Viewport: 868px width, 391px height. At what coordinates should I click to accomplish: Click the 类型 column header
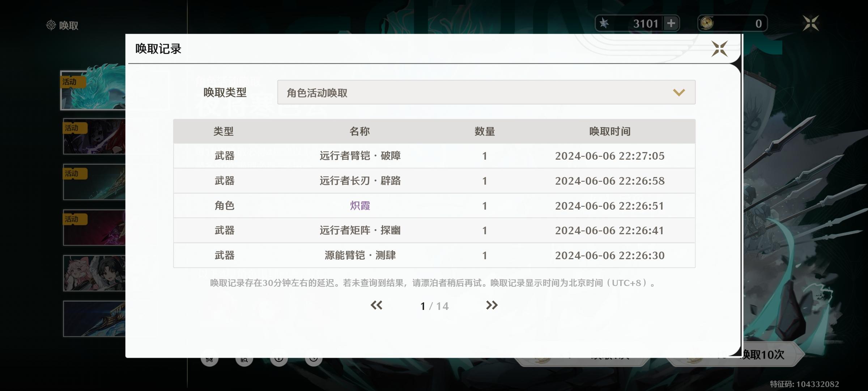coord(224,131)
